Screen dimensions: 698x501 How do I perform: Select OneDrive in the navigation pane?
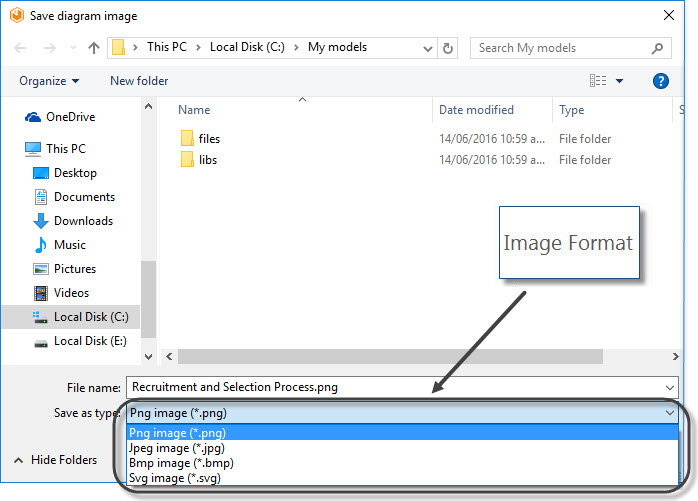click(x=60, y=117)
